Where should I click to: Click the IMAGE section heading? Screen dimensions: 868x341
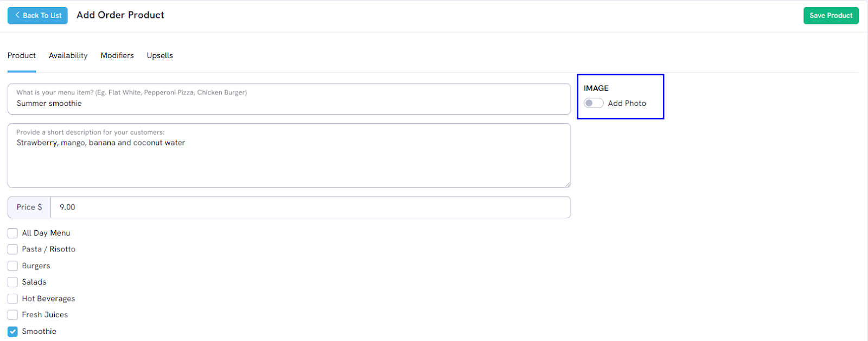coord(596,88)
